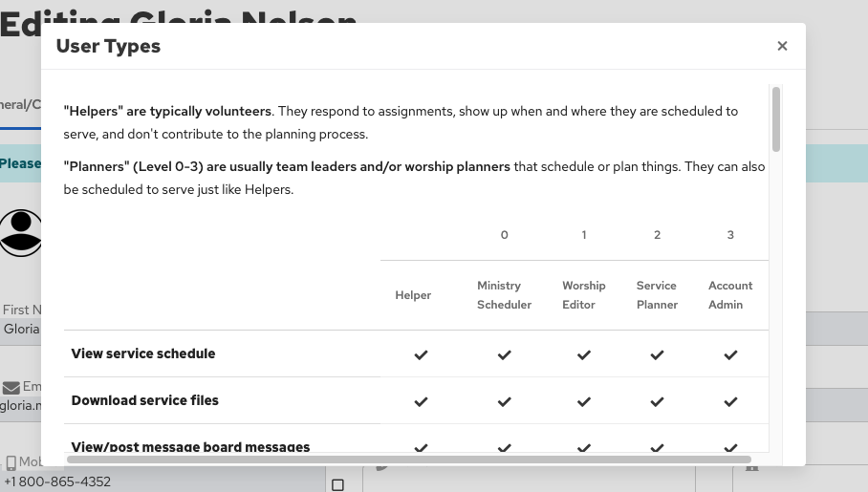Select the Worship Editor column header
This screenshot has width=868, height=492.
point(583,295)
